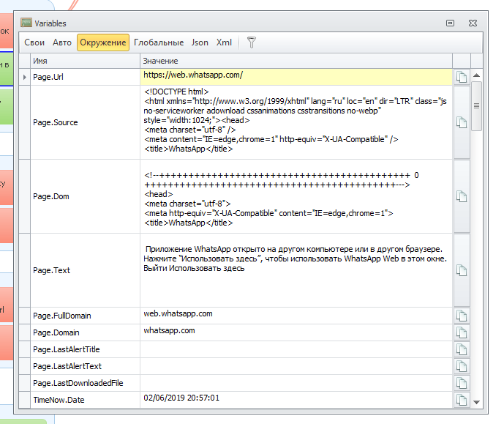This screenshot has height=424, width=504.
Task: Switch to the Свои tab
Action: click(34, 42)
